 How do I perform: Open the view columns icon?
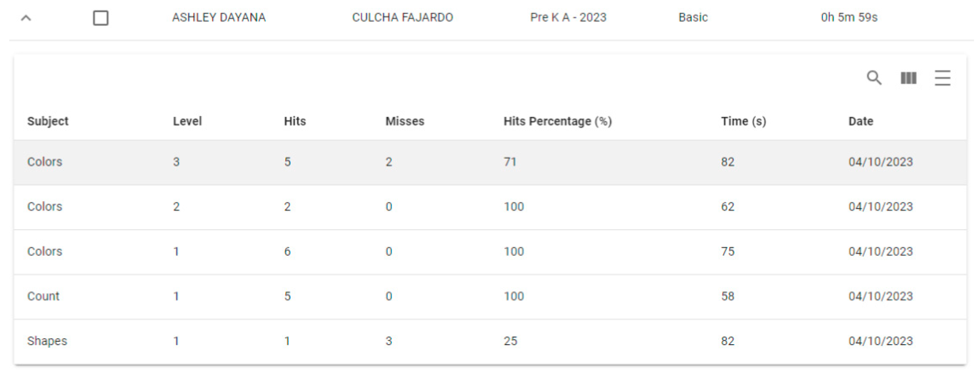[908, 78]
